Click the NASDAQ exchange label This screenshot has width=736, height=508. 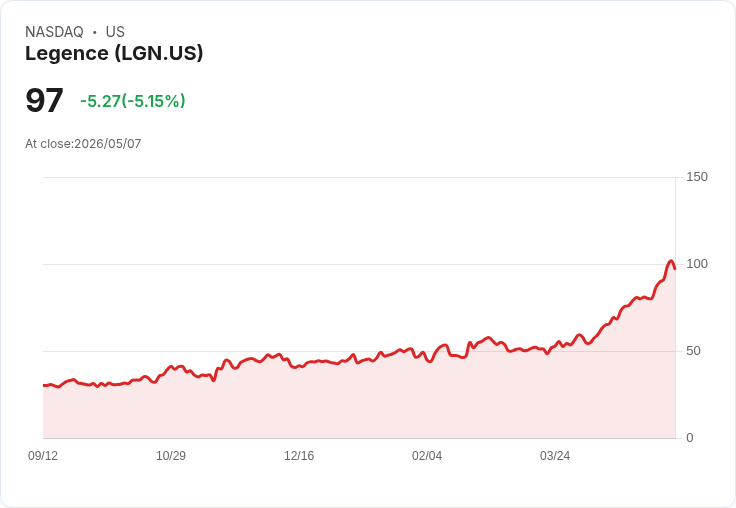point(54,32)
